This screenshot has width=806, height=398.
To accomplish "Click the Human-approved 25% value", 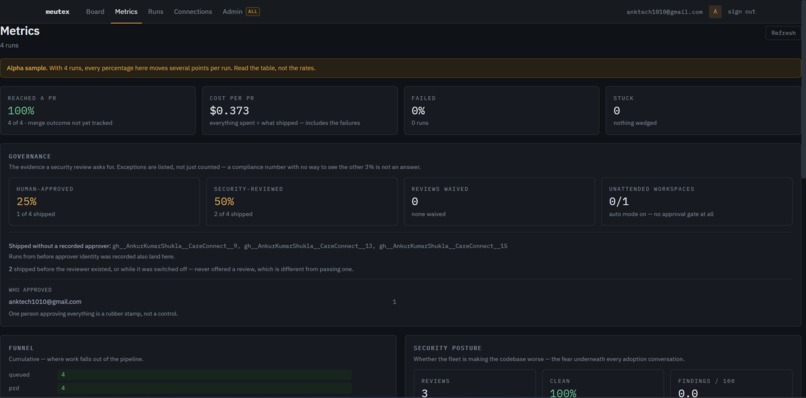I will (x=26, y=202).
